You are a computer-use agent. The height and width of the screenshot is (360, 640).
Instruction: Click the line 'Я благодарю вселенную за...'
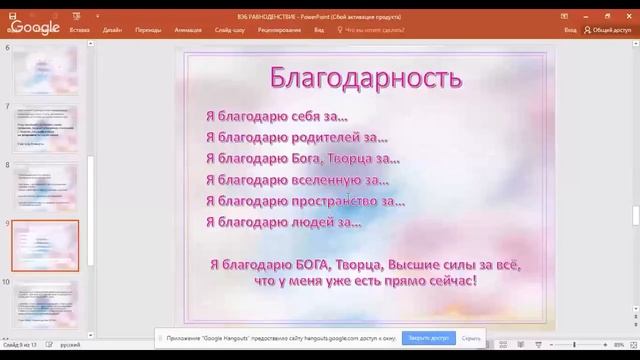(x=297, y=180)
